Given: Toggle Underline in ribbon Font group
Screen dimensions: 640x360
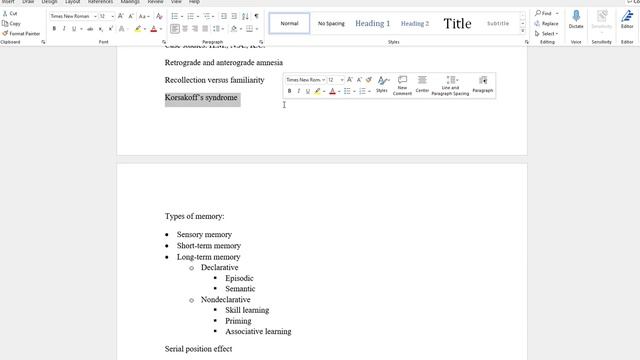Looking at the screenshot, I should click(x=74, y=29).
